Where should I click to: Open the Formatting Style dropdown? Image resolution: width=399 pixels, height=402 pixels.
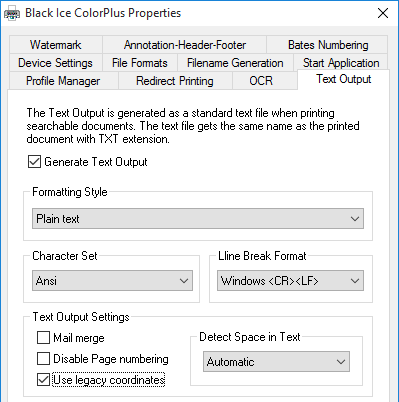(x=198, y=219)
